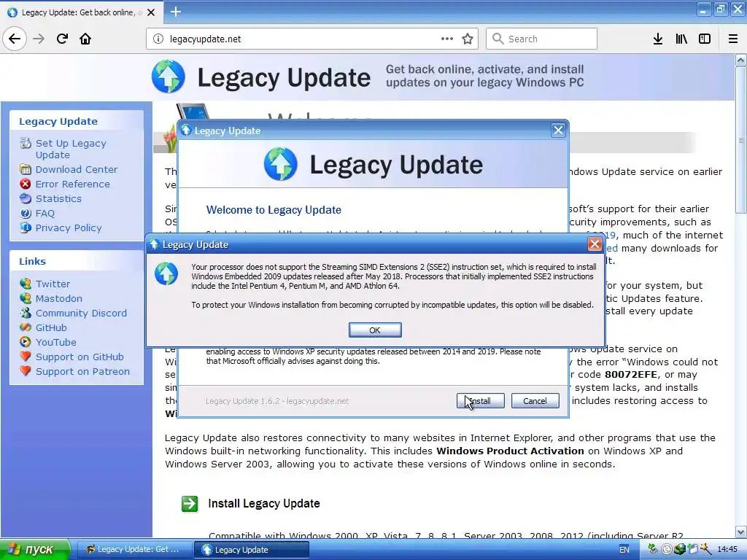Close the SSE2 warning dialog with red X

(594, 244)
